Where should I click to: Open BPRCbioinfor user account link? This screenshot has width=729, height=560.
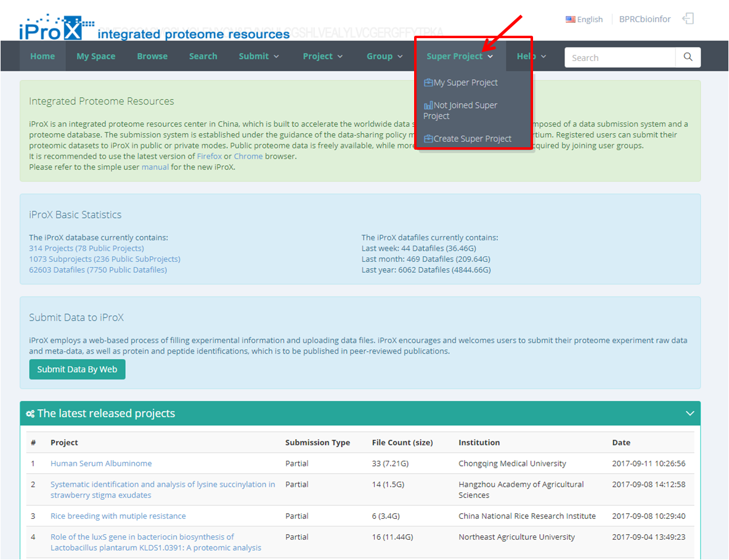click(645, 19)
